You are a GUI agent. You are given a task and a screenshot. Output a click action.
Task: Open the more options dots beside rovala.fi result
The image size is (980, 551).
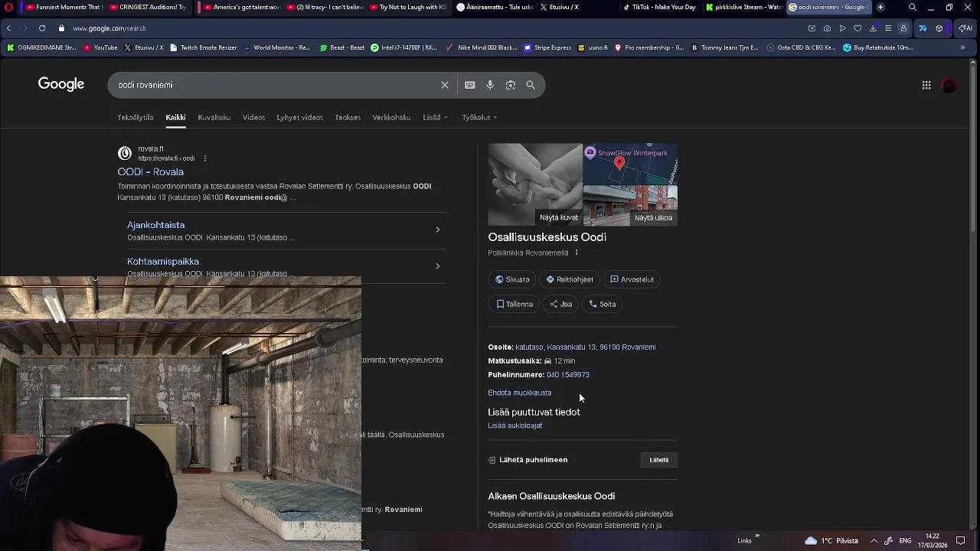click(205, 158)
